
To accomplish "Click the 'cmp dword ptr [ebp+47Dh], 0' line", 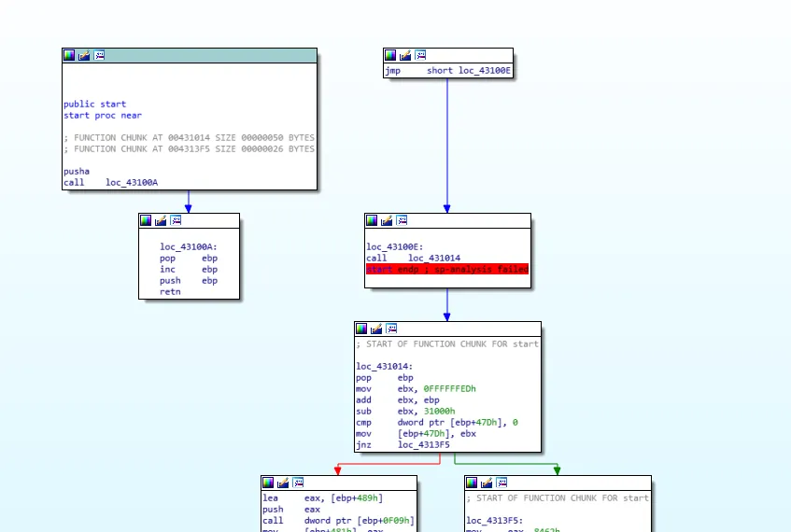I will tap(437, 423).
